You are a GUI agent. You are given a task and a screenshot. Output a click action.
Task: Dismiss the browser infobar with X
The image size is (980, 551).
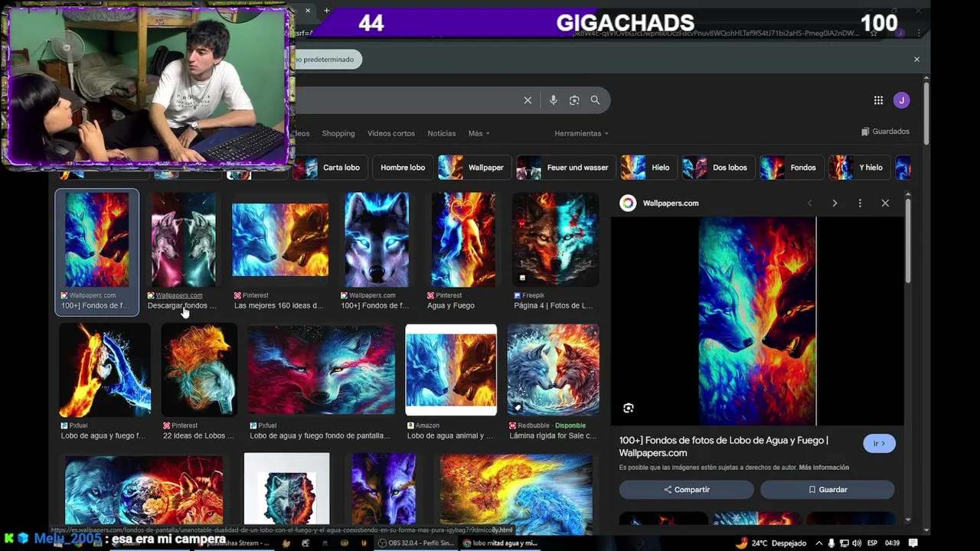pyautogui.click(x=916, y=59)
